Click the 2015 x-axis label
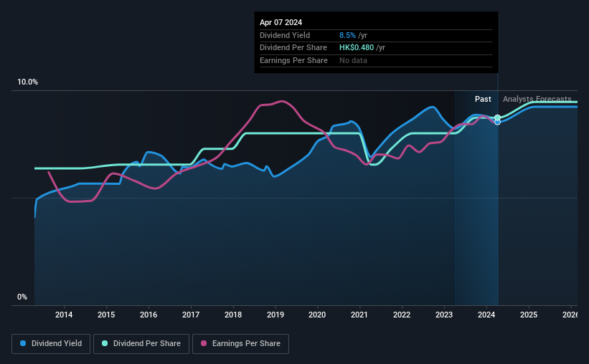 pos(106,315)
